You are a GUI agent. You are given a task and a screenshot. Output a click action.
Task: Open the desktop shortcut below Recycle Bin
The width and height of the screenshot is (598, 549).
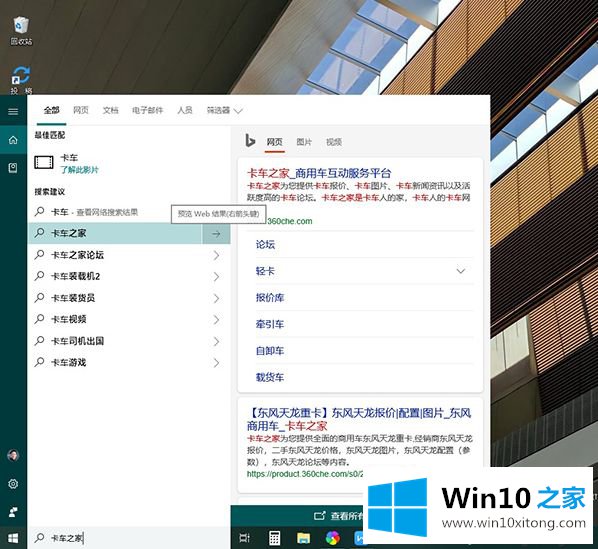click(21, 80)
